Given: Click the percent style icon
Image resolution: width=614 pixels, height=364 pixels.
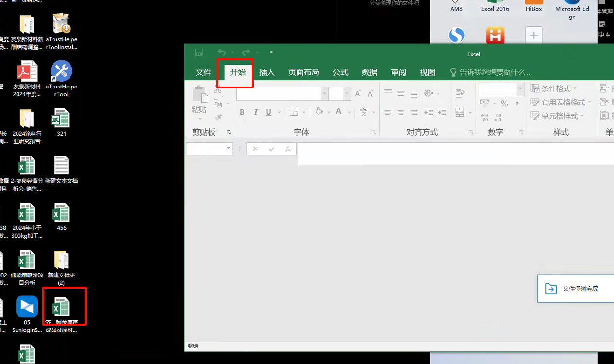Looking at the screenshot, I should 504,103.
